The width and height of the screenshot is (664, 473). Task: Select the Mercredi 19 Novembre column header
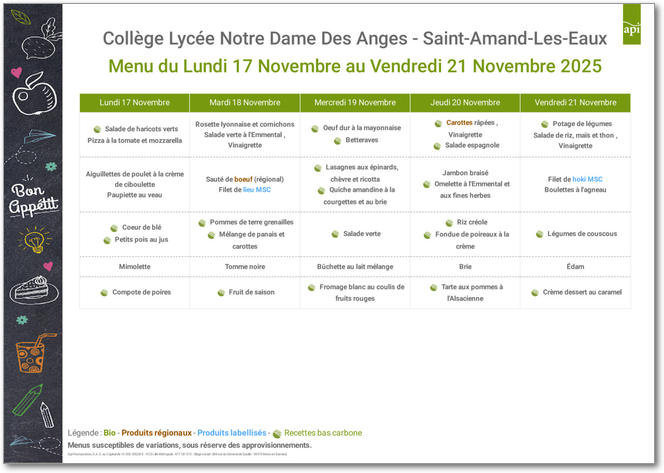[354, 103]
